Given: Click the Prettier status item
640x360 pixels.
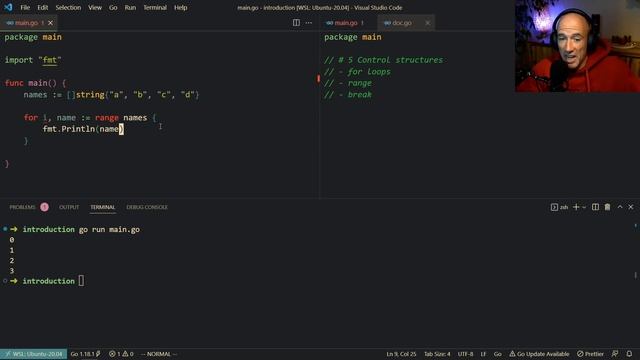Looking at the screenshot, I should 590,354.
